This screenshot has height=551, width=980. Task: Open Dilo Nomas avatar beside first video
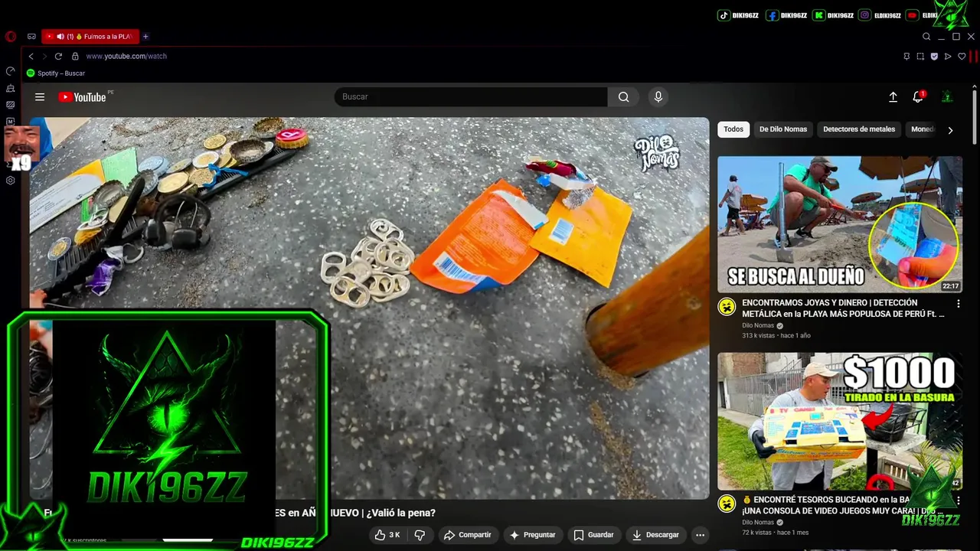point(727,307)
